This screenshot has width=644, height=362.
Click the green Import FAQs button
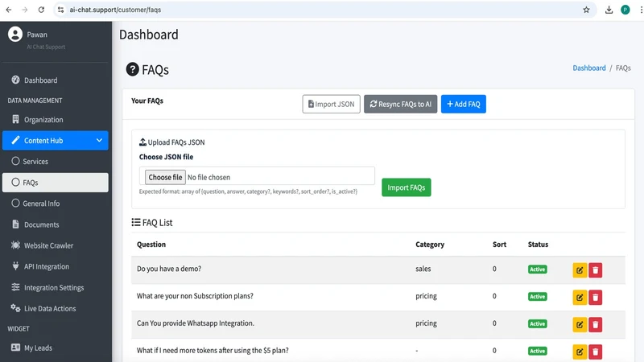(407, 187)
